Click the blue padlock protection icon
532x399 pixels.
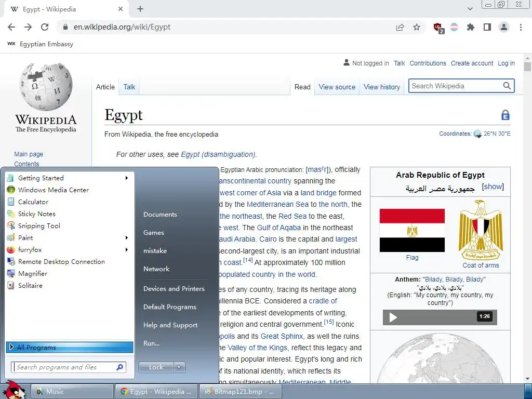(505, 115)
